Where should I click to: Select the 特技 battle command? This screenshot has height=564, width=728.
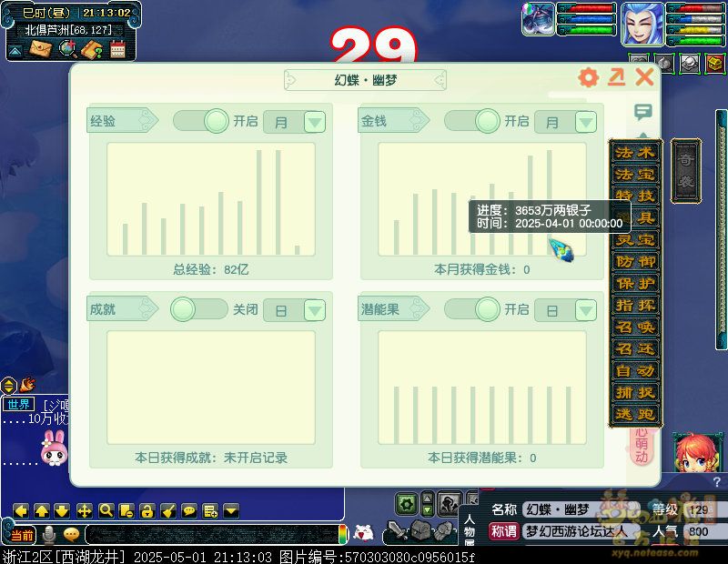click(x=635, y=196)
